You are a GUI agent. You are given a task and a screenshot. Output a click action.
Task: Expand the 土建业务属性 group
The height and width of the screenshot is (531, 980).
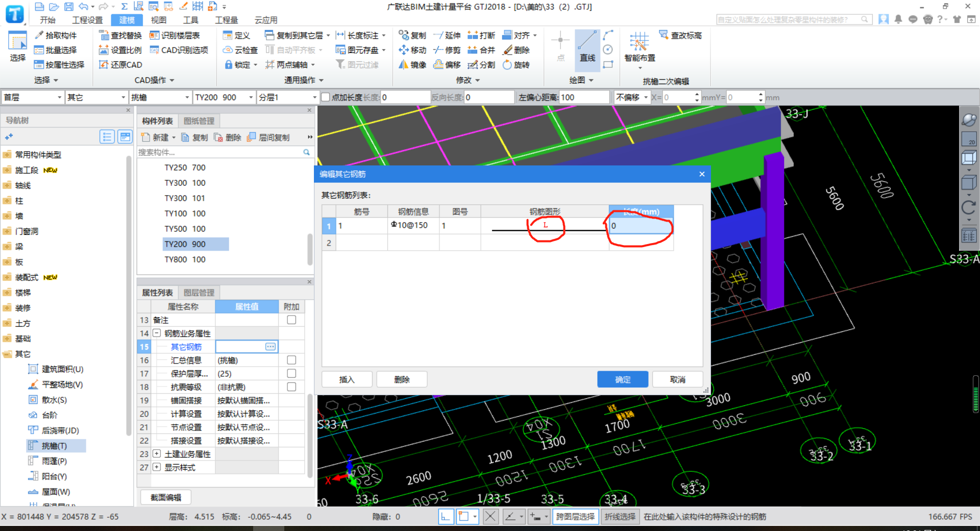pos(157,453)
